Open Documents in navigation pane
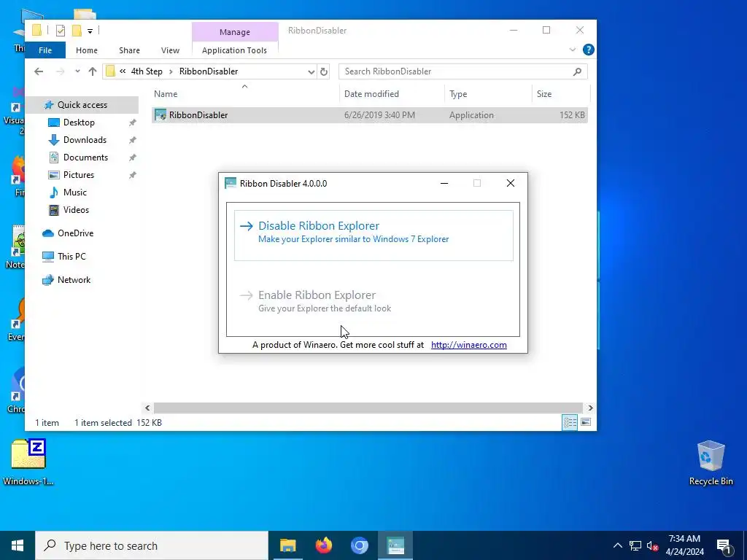 click(x=86, y=157)
